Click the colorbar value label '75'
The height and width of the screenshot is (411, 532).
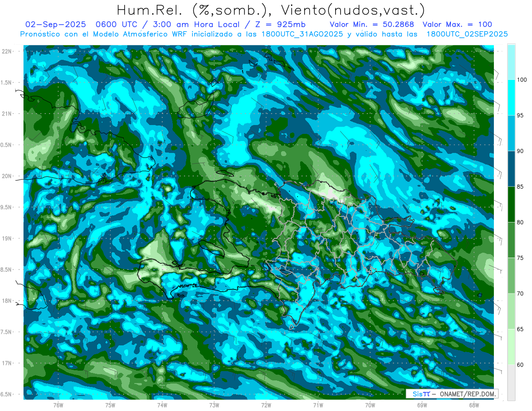(x=521, y=258)
